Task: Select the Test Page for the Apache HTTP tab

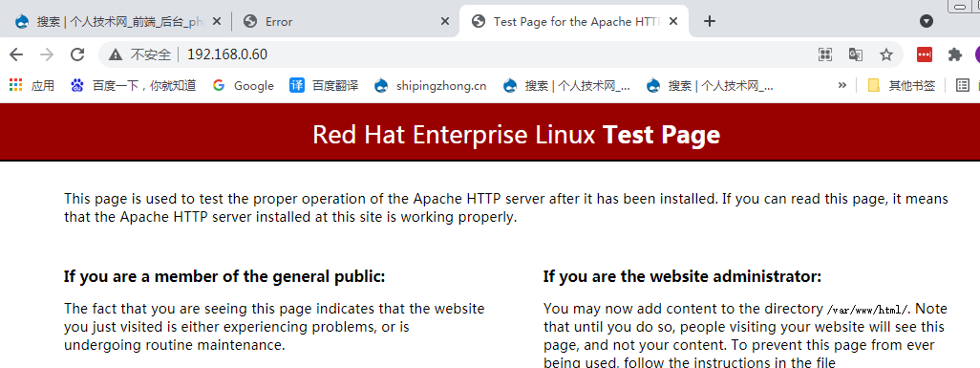Action: [x=574, y=21]
